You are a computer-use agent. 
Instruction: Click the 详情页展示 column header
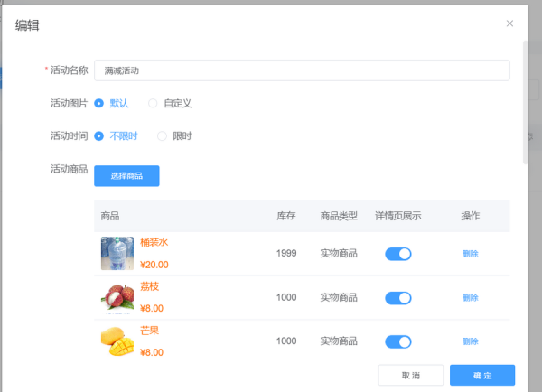pos(398,216)
